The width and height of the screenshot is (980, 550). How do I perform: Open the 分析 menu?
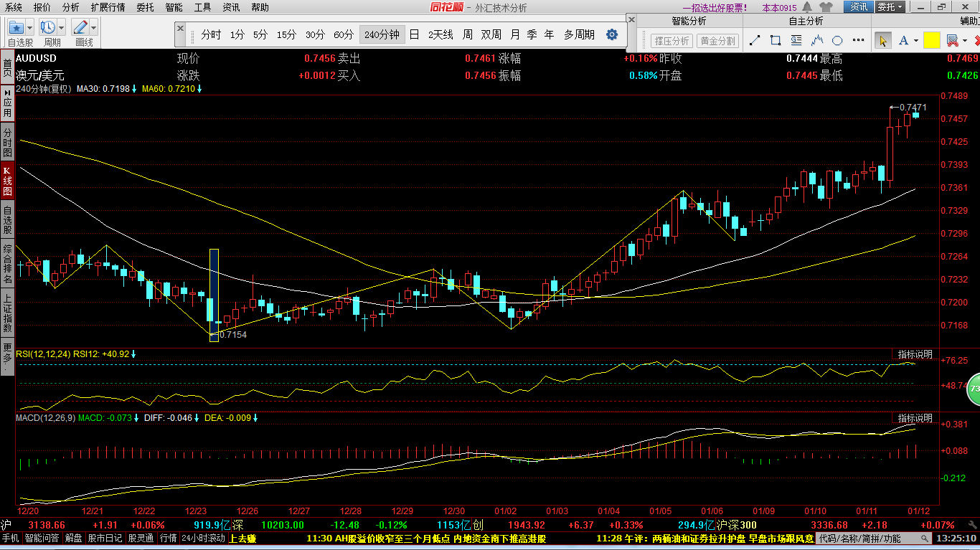(70, 7)
